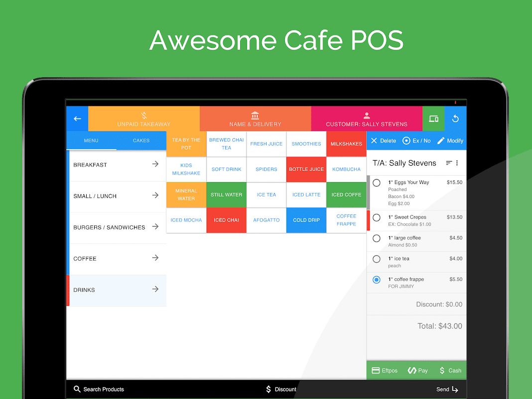Viewport: 532px width, 399px height.
Task: Open the three-dot order options menu
Action: pos(457,163)
